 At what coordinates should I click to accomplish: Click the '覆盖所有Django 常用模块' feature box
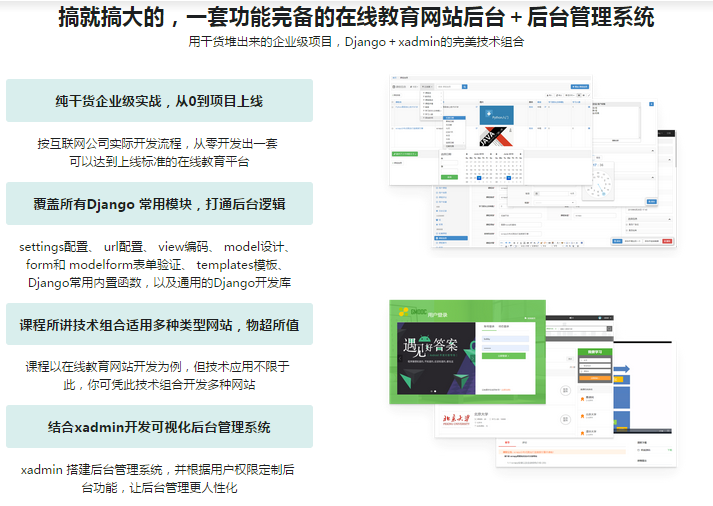pyautogui.click(x=159, y=204)
